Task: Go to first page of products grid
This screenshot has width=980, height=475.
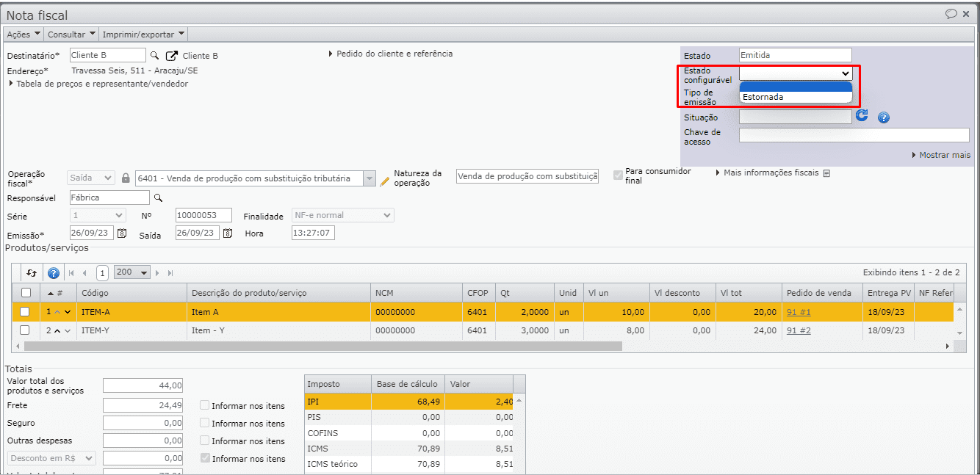Action: (x=71, y=272)
